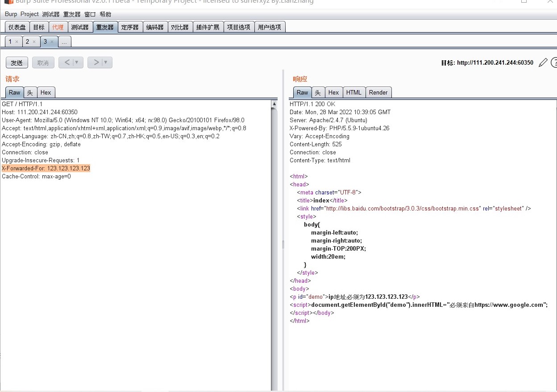Click the back navigation arrow button

point(67,62)
